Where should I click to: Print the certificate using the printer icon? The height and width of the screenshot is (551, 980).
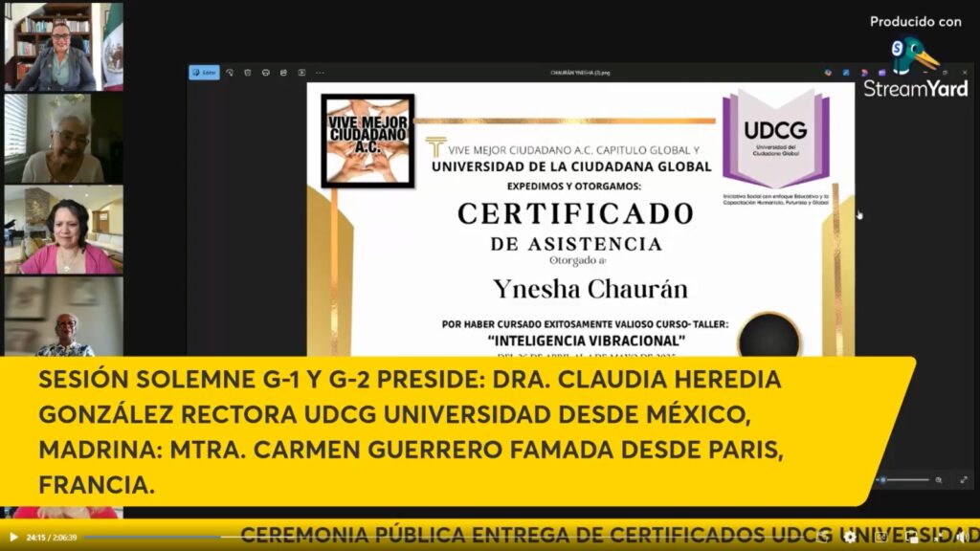[x=266, y=73]
